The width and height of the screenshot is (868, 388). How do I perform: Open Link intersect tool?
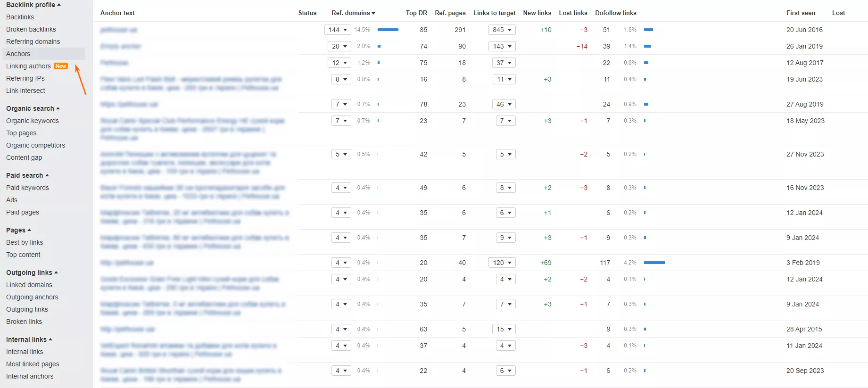[25, 91]
